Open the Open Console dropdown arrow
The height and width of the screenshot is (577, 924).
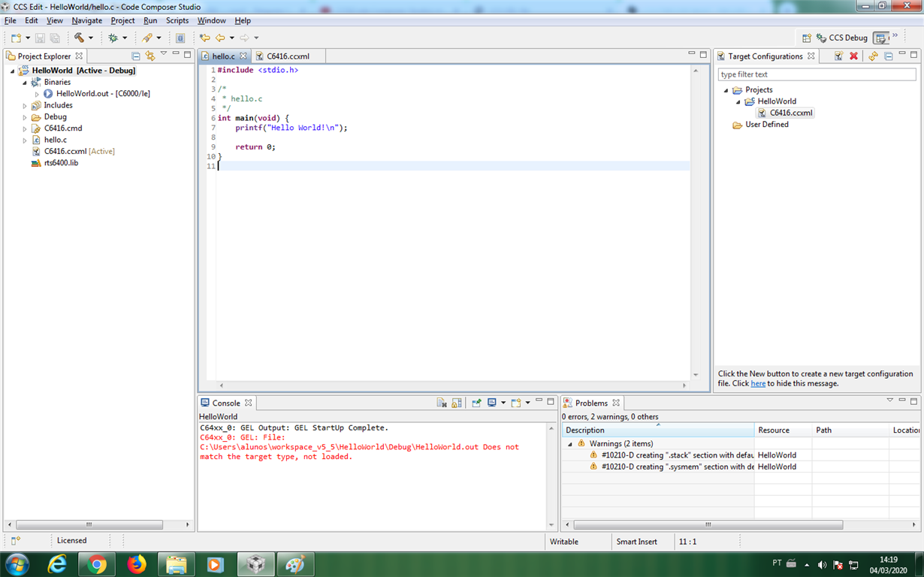(x=527, y=403)
